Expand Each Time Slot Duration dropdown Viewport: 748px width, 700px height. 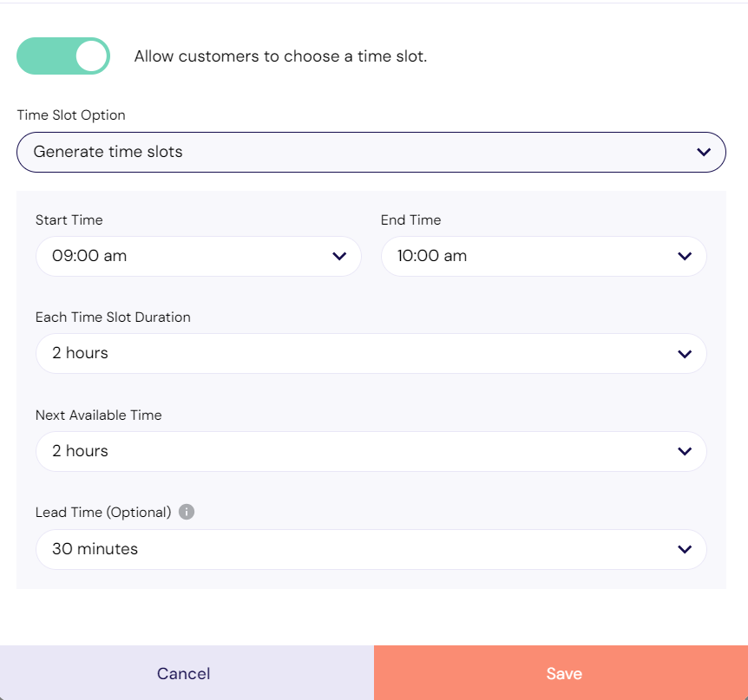(371, 353)
